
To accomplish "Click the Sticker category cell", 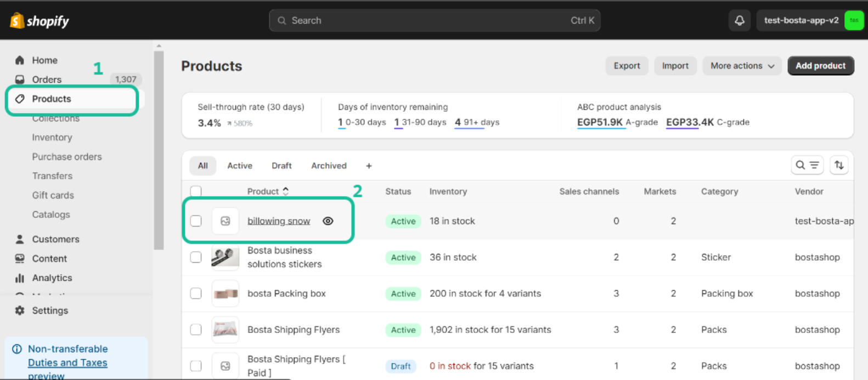I will pos(716,257).
